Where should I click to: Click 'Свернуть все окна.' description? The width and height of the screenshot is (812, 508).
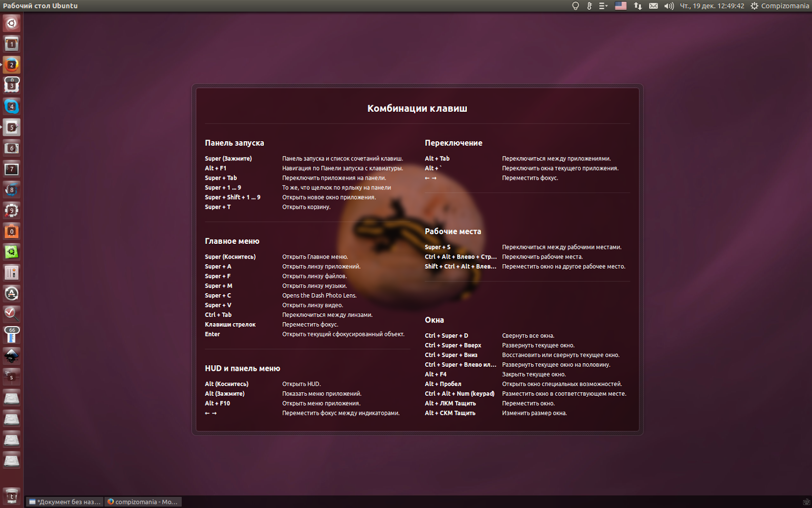click(528, 335)
